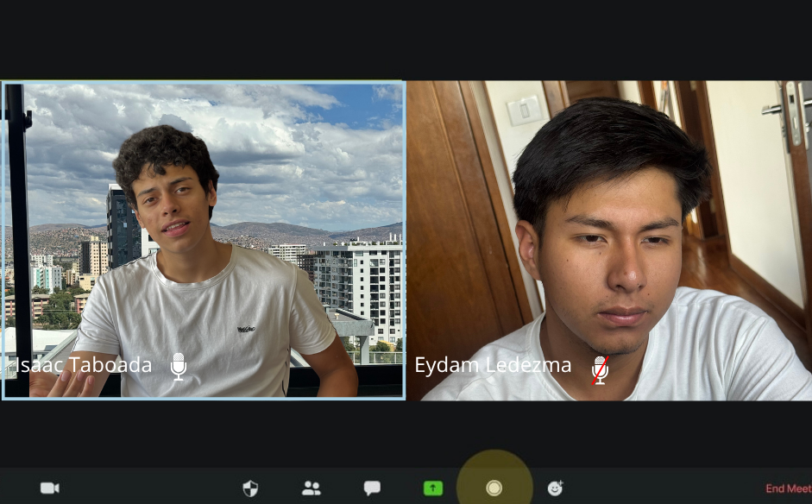This screenshot has width=812, height=504.
Task: Open the Security shield options
Action: [x=250, y=488]
